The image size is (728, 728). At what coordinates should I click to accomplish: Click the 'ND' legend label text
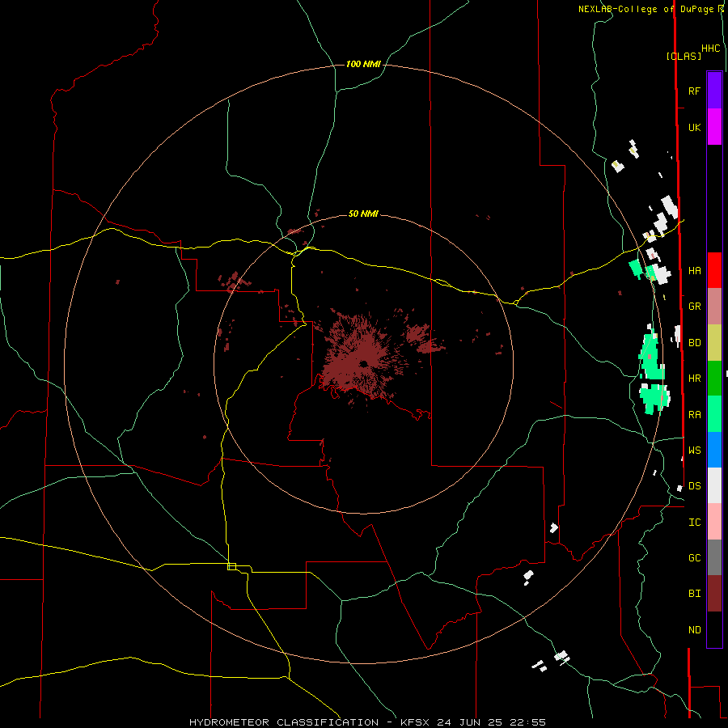click(694, 630)
